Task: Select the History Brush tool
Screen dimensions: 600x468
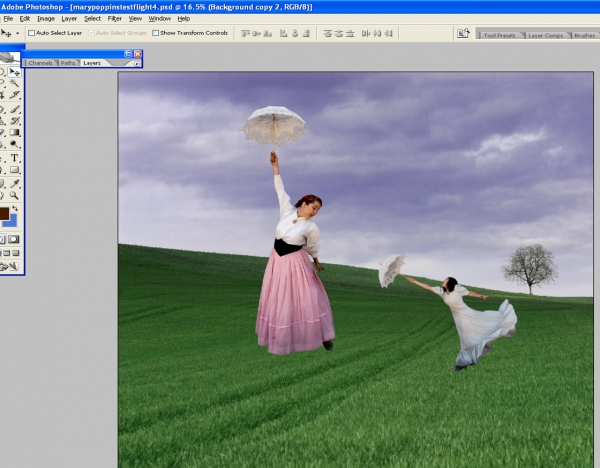Action: click(x=15, y=121)
